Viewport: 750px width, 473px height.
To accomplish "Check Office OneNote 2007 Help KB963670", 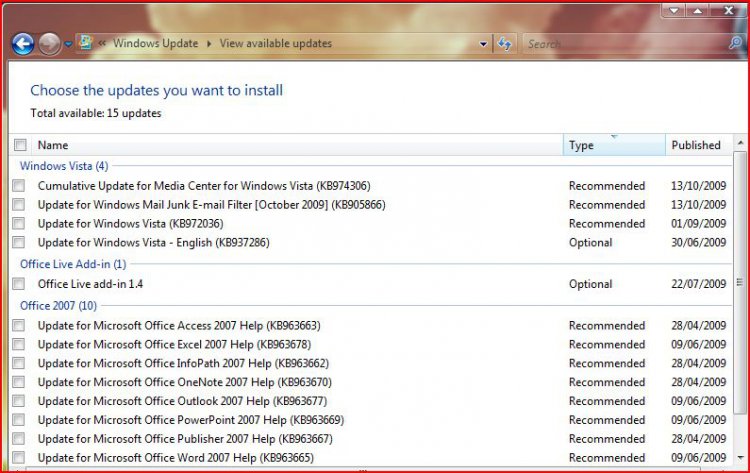I will click(19, 382).
